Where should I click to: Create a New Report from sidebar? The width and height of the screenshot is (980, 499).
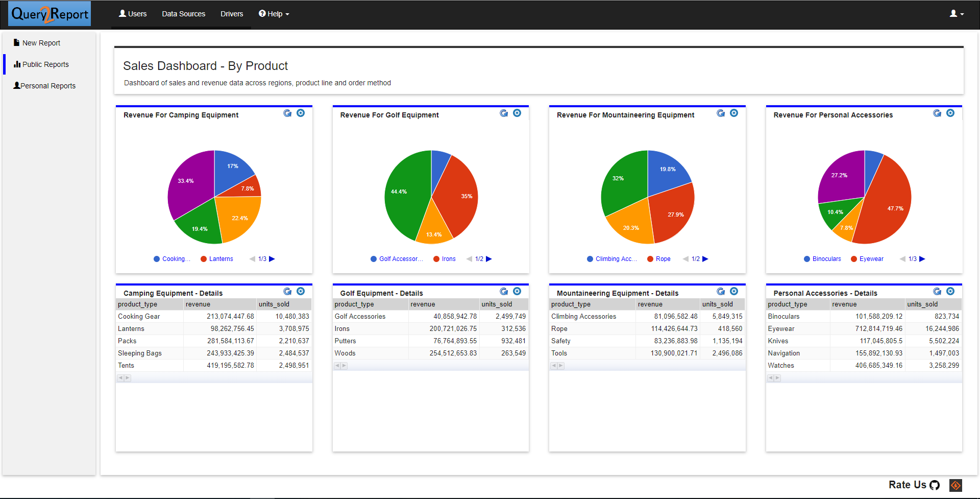[41, 43]
